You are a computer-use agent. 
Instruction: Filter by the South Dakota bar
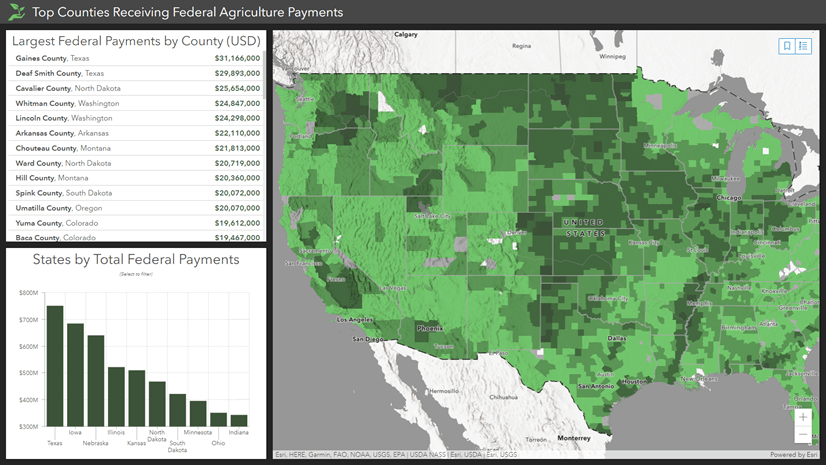pos(178,410)
